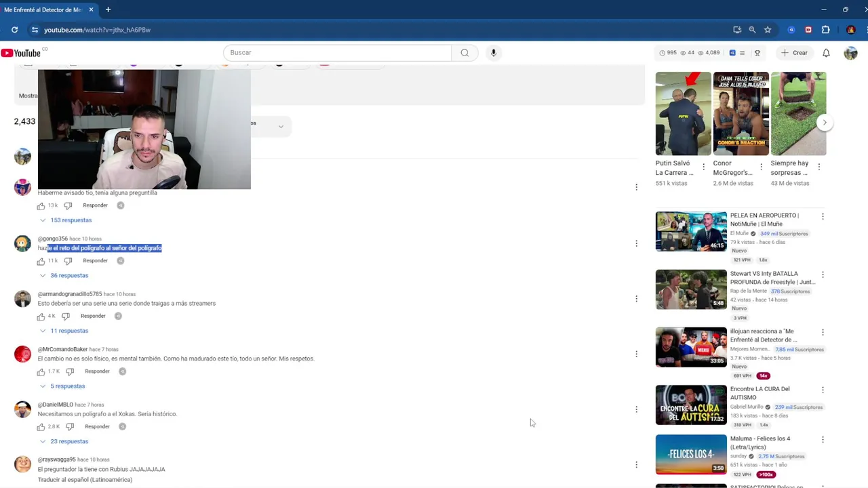Image resolution: width=868 pixels, height=488 pixels.
Task: Open PELEA EN AEROPUERTO video thumbnail
Action: 691,232
